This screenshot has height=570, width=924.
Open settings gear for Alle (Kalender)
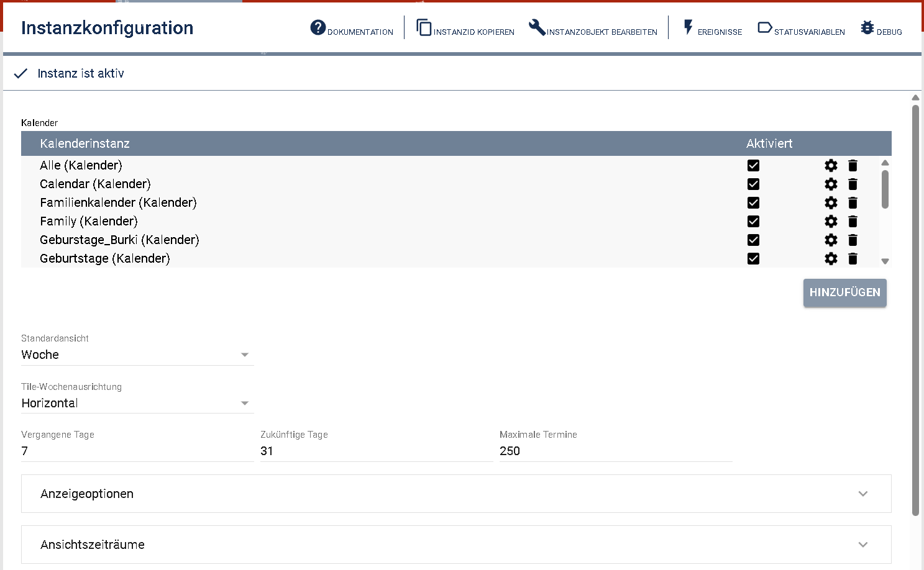tap(831, 166)
